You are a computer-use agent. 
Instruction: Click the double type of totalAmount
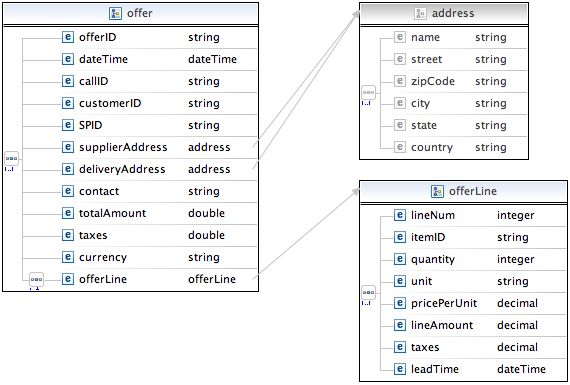(206, 213)
